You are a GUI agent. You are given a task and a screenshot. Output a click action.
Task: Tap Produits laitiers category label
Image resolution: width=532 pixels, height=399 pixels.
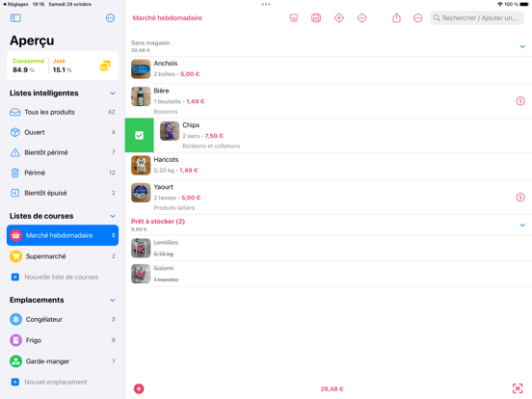pyautogui.click(x=174, y=207)
